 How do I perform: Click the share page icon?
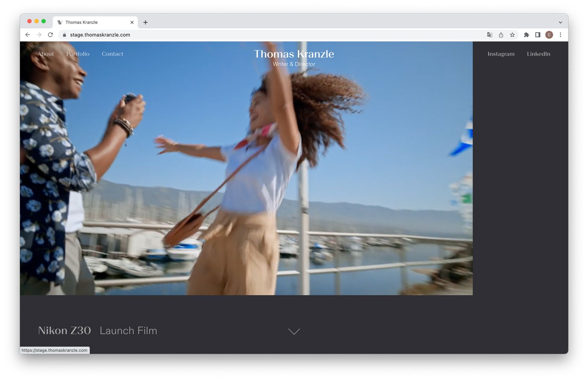(x=501, y=35)
